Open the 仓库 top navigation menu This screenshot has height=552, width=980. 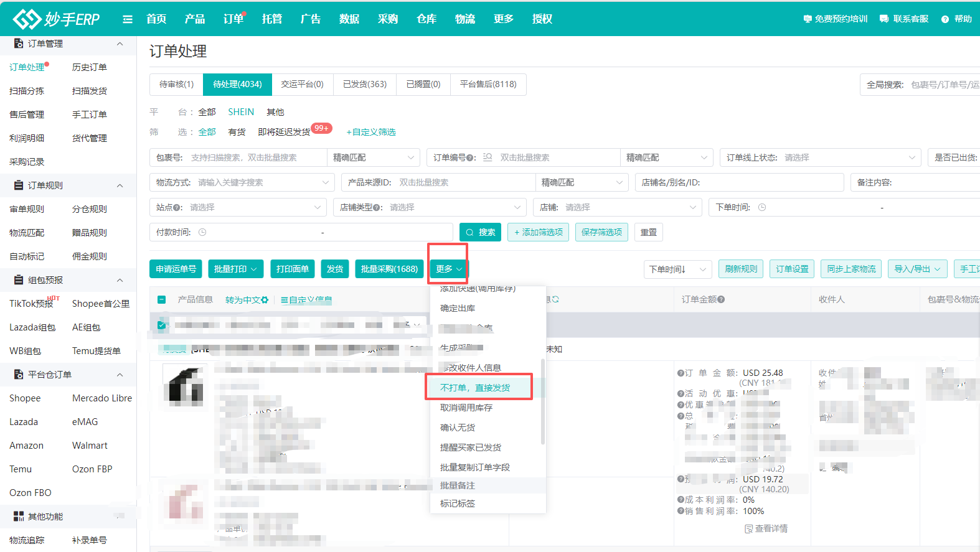coord(426,19)
